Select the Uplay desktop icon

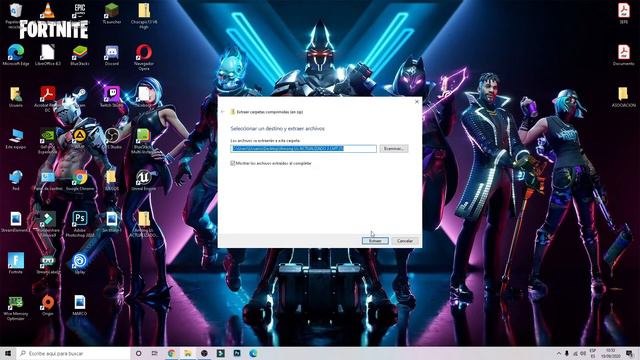80,264
